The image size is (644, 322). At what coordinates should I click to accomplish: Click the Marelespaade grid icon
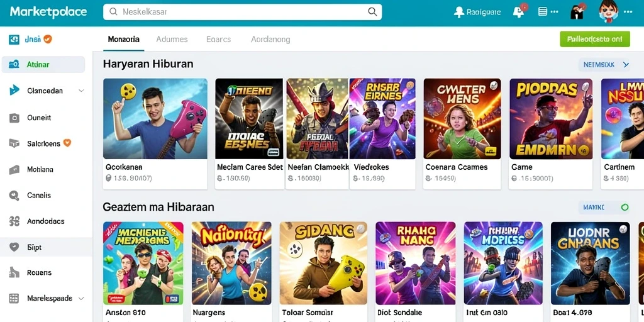14,299
